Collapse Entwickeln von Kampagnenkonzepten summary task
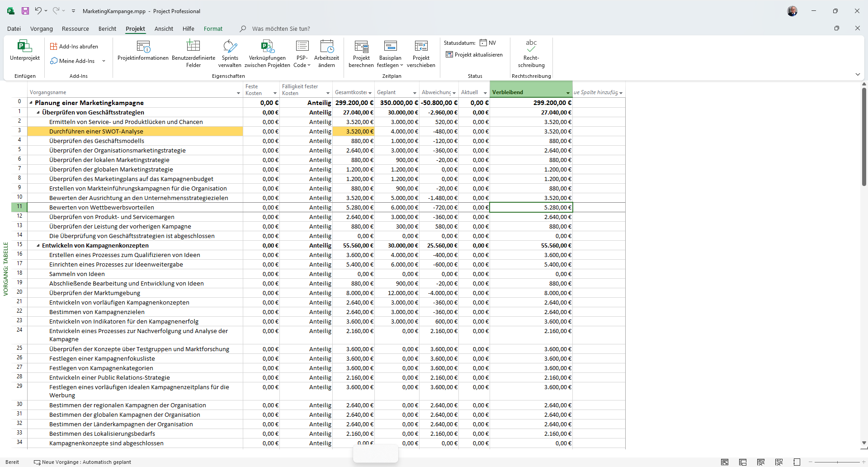Screen dimensions: 868x467 38,246
